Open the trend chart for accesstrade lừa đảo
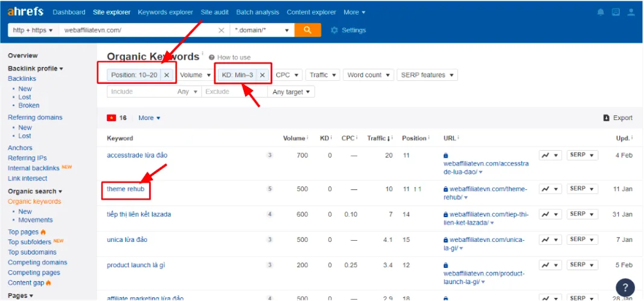 [x=550, y=156]
